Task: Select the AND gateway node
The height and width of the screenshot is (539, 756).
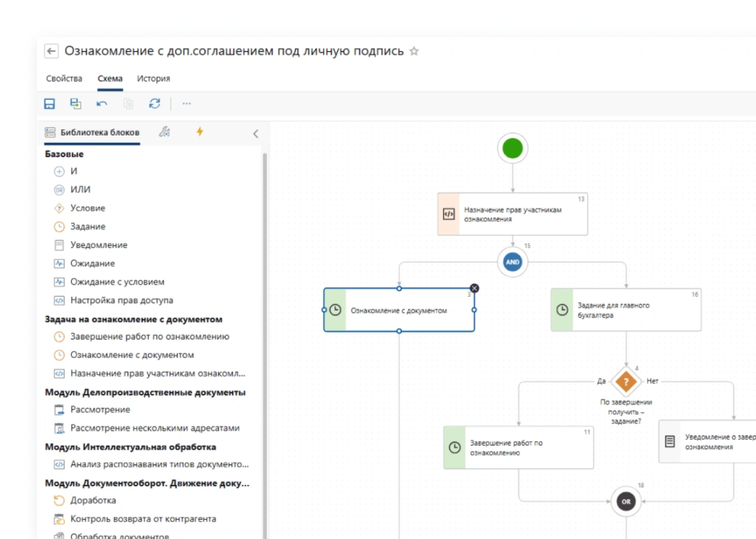Action: click(512, 262)
